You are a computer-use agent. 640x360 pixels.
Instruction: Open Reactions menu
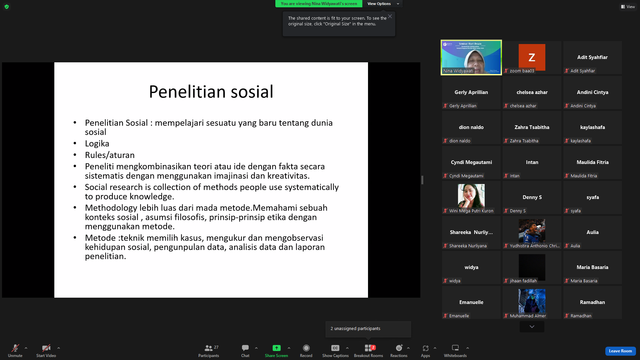(x=399, y=350)
